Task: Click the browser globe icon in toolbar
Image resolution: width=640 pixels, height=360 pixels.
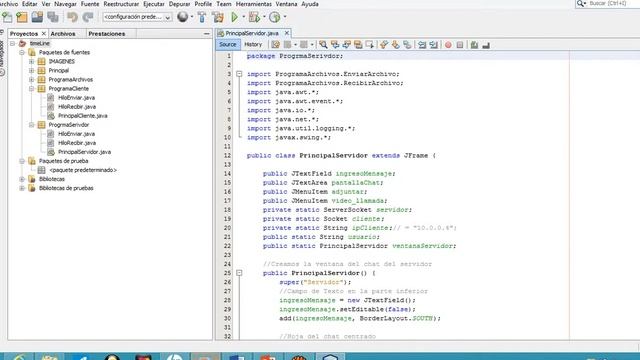Action: point(182,17)
